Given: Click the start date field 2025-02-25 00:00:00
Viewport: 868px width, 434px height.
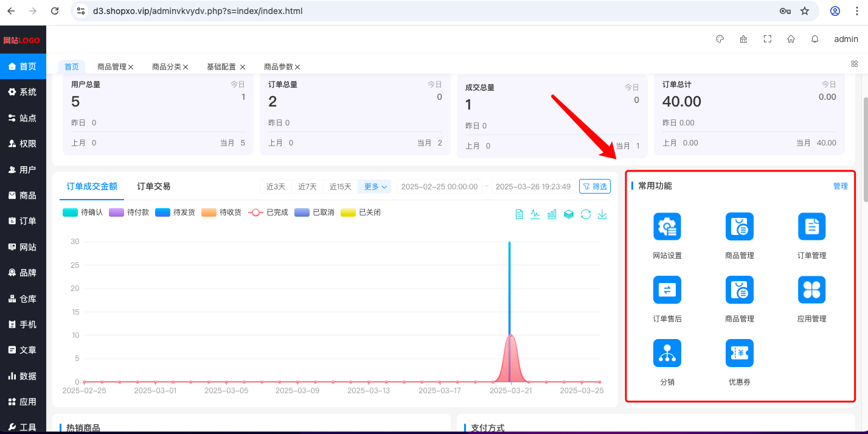Looking at the screenshot, I should 440,186.
